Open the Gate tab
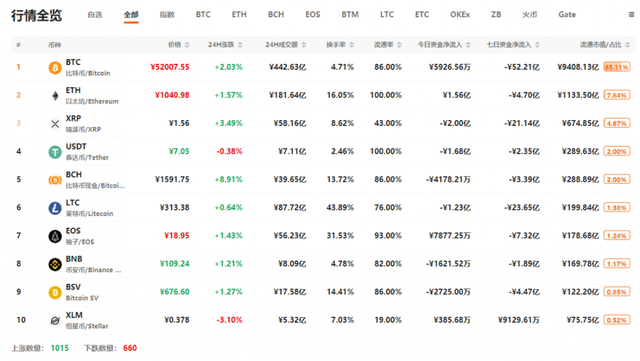 click(567, 15)
